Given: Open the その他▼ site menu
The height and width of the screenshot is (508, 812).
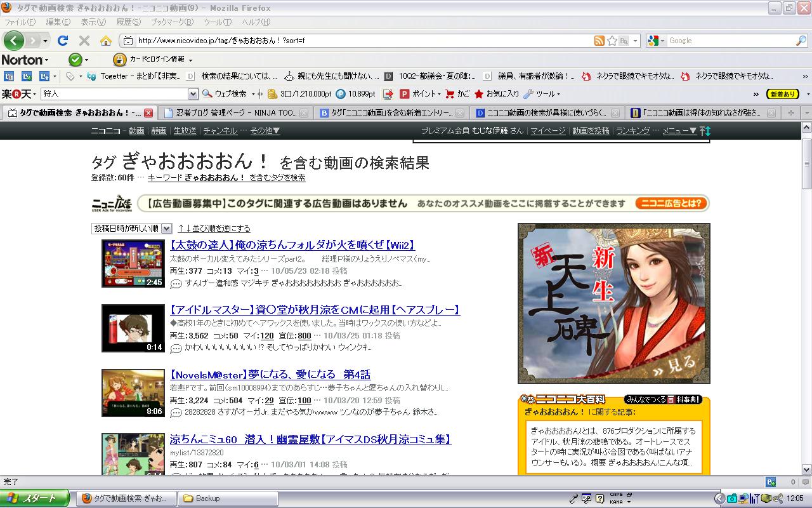Looking at the screenshot, I should 265,131.
